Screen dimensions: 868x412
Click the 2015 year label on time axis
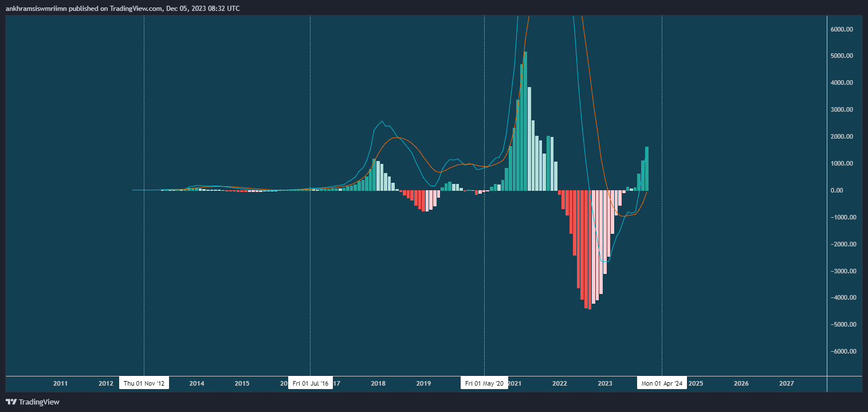point(242,383)
